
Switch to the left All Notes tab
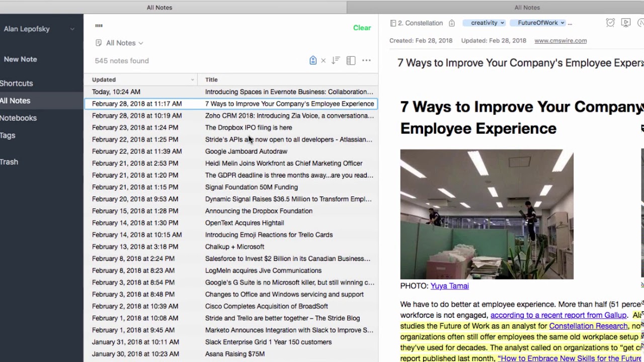point(159,8)
